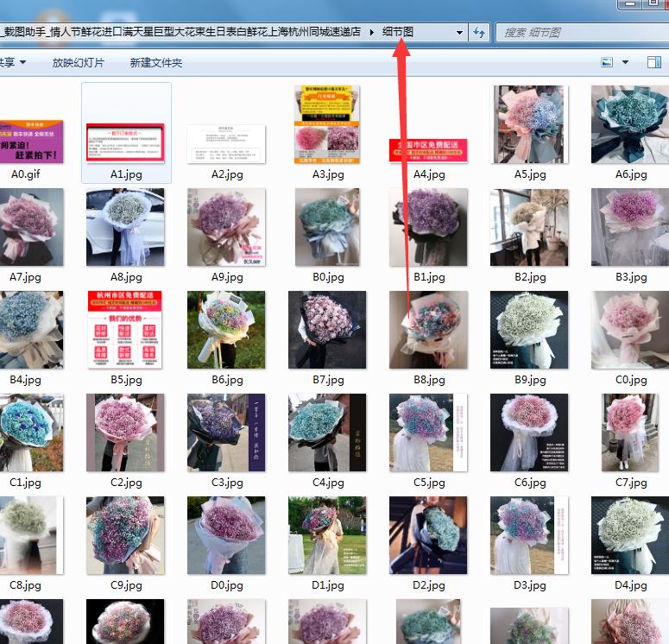Select the B8.jpg thumbnail
Image resolution: width=669 pixels, height=644 pixels.
tap(428, 330)
